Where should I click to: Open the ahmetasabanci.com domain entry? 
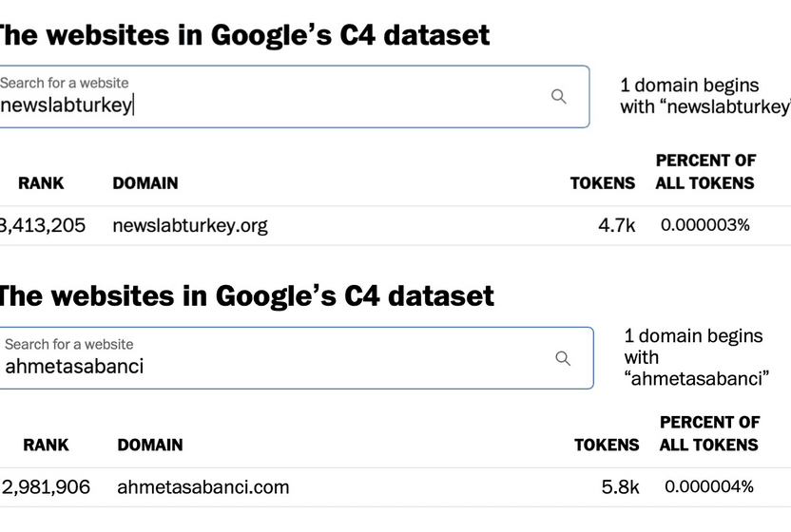tap(203, 487)
